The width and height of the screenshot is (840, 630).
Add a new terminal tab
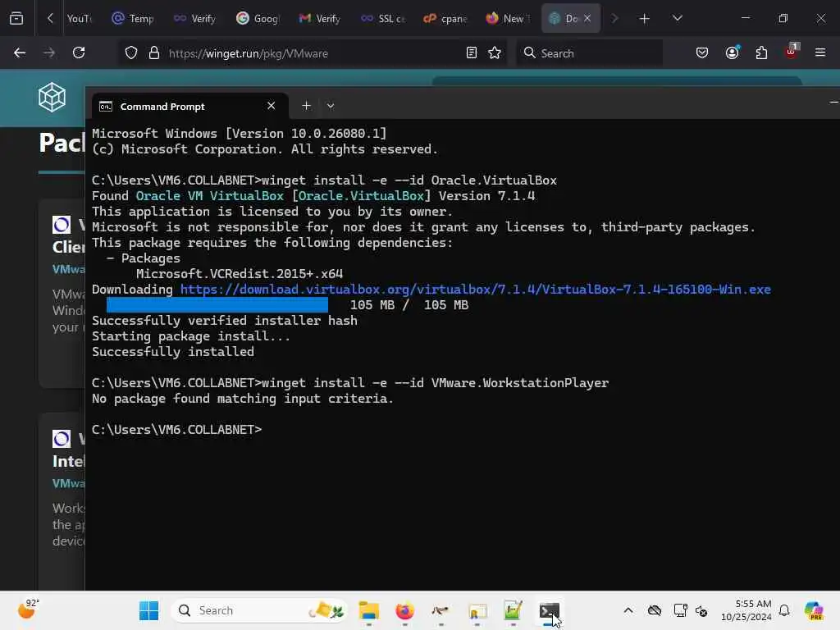pos(306,106)
